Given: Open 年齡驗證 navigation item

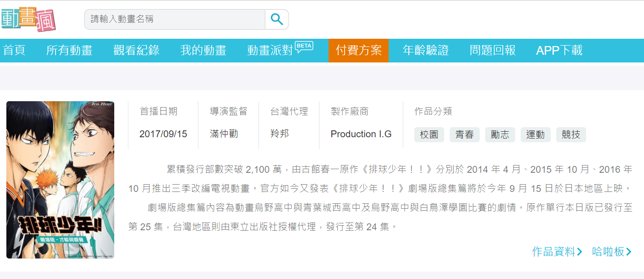Looking at the screenshot, I should coord(426,51).
